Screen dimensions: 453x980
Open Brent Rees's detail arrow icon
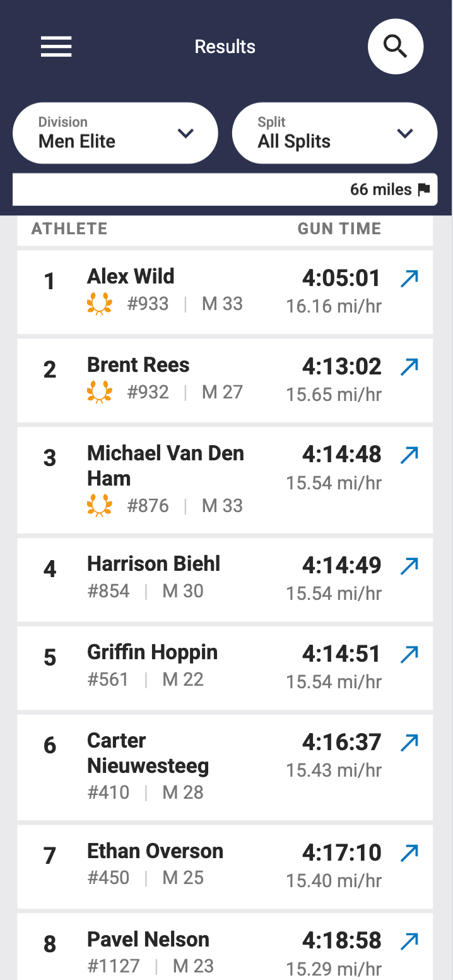(409, 367)
